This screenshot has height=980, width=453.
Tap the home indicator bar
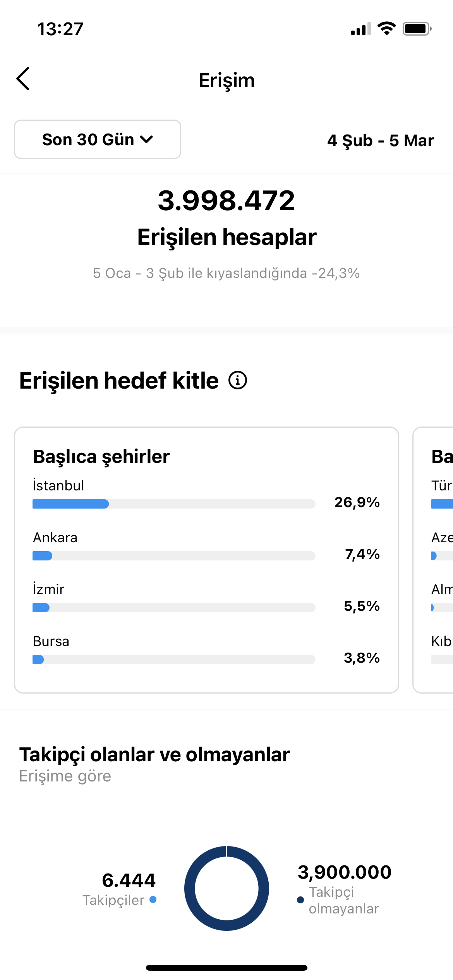tap(226, 968)
